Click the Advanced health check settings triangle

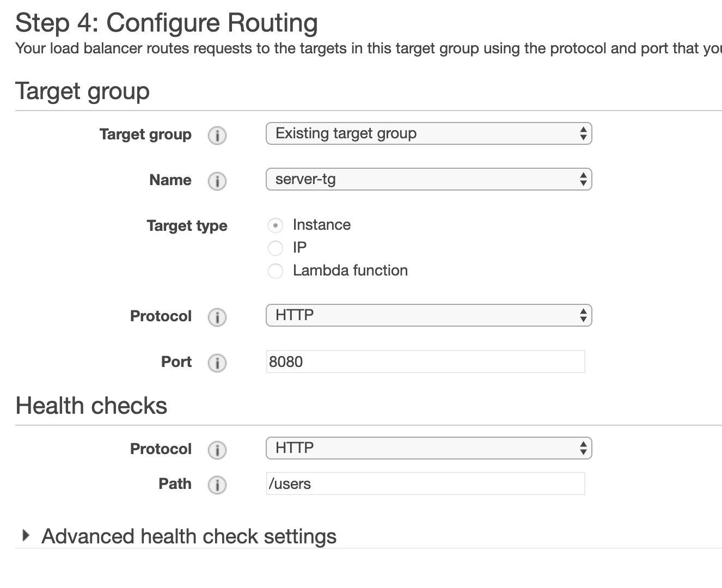(x=25, y=536)
